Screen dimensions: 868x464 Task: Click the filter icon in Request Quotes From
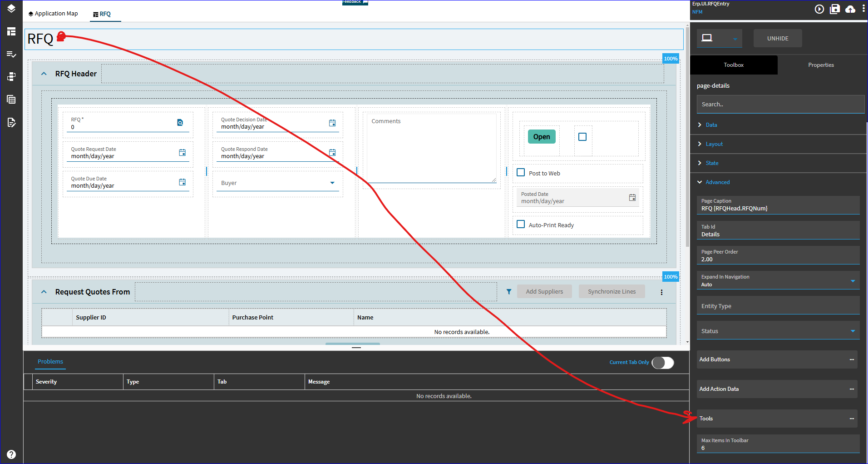[x=509, y=292]
